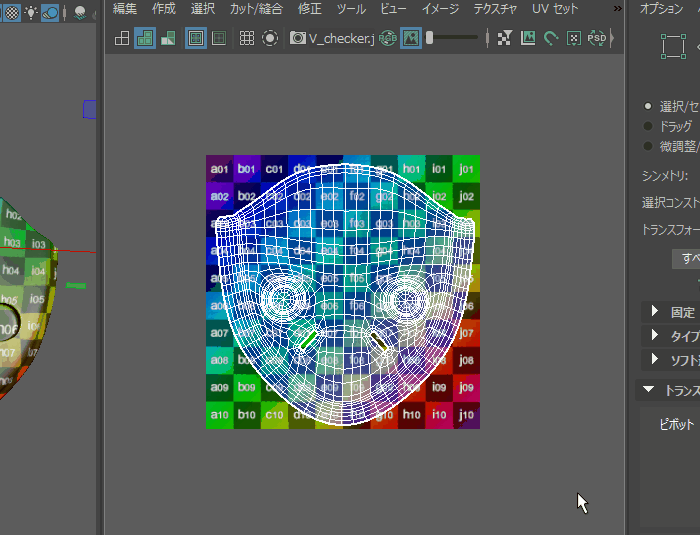The width and height of the screenshot is (700, 535).
Task: Toggle the texture borders display icon
Action: pyautogui.click(x=196, y=38)
